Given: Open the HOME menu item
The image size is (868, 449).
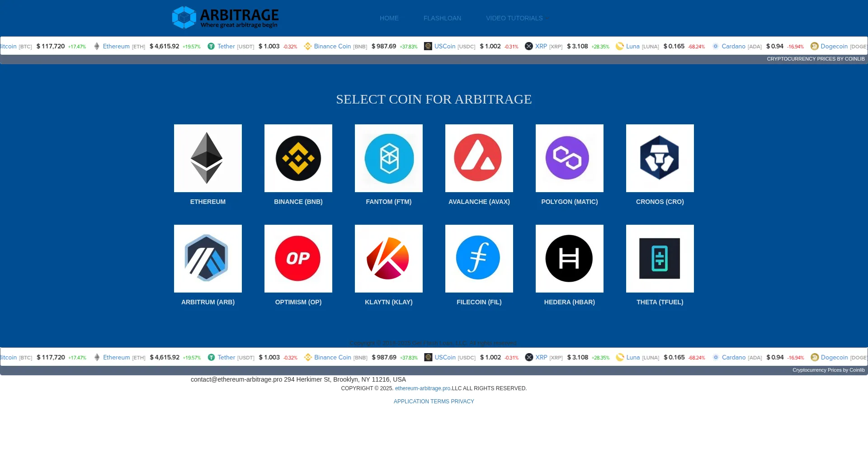Looking at the screenshot, I should 389,18.
